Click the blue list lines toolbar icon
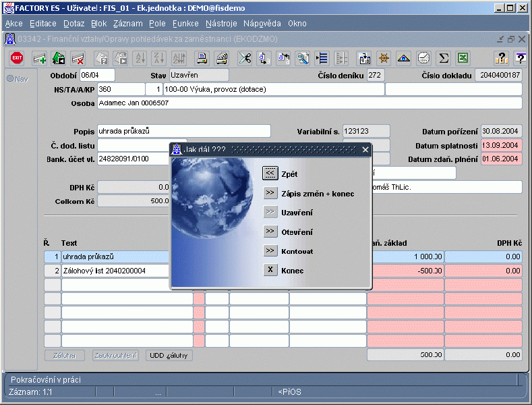 (322, 59)
